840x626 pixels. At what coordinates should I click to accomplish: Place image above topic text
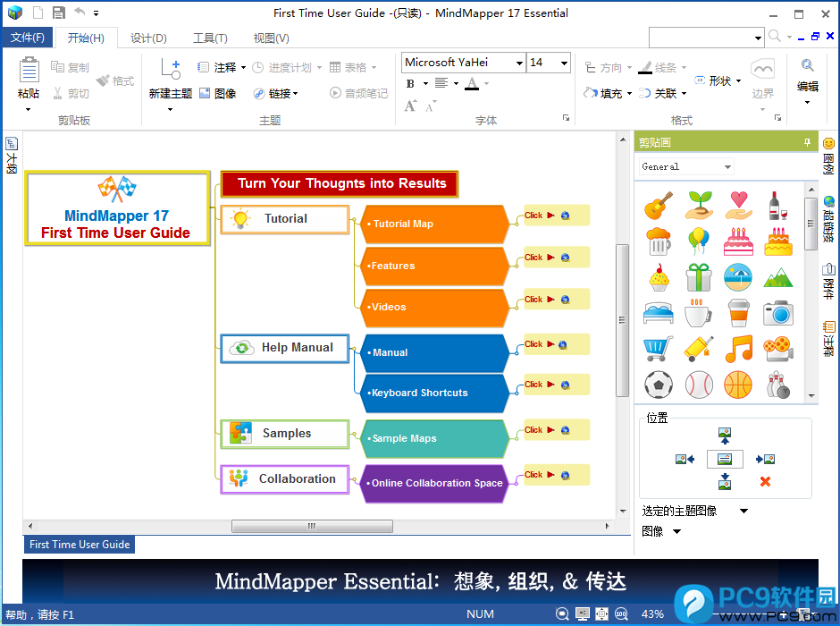click(725, 436)
